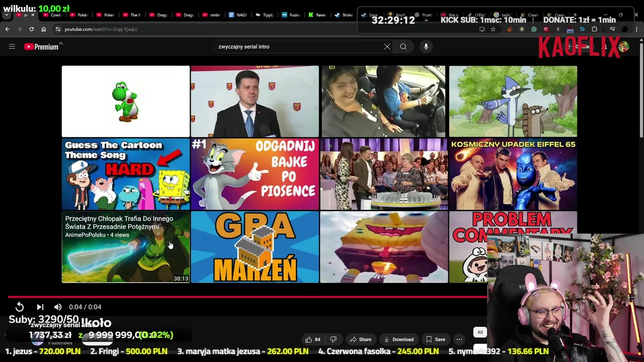Open the install/cast screen icon in address bar
Image resolution: width=644 pixels, height=362 pixels.
pyautogui.click(x=482, y=29)
